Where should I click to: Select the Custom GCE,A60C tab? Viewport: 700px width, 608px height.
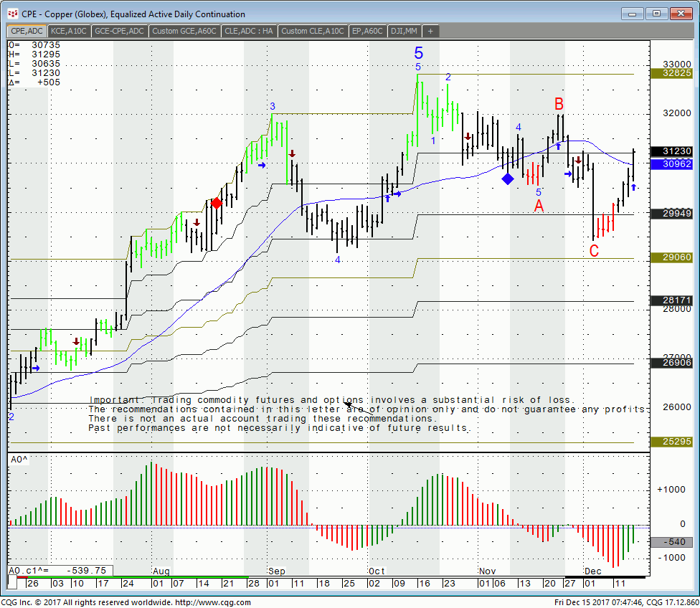(x=184, y=31)
